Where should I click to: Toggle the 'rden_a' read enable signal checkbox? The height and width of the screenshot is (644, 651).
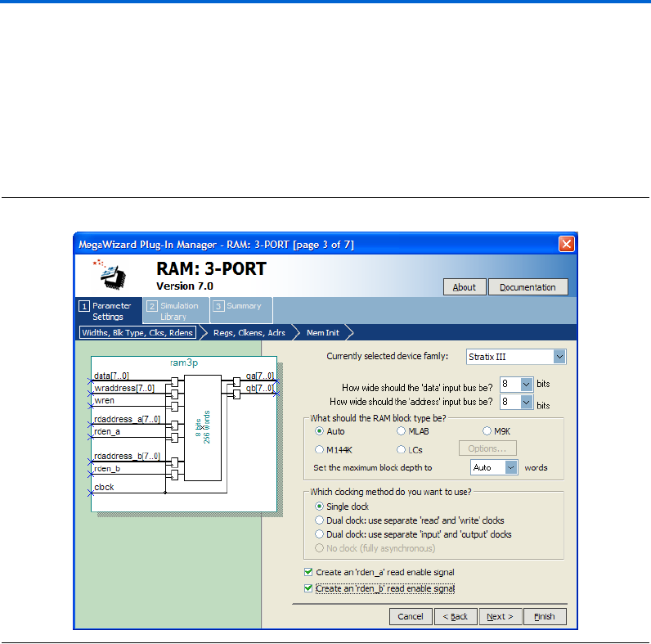308,572
